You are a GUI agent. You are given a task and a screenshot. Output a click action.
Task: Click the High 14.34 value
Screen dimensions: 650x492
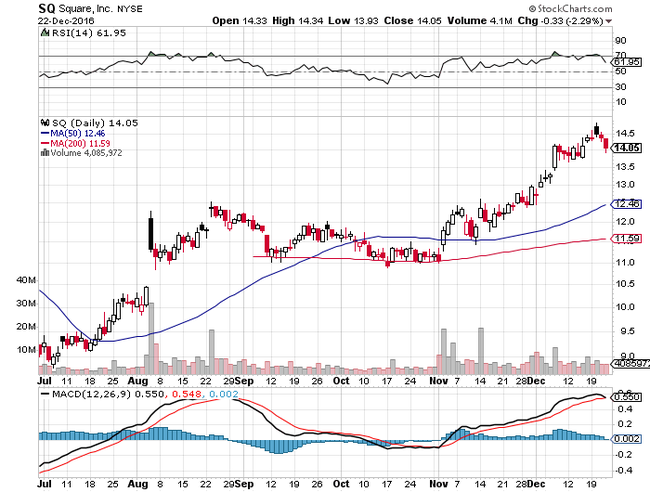click(297, 21)
